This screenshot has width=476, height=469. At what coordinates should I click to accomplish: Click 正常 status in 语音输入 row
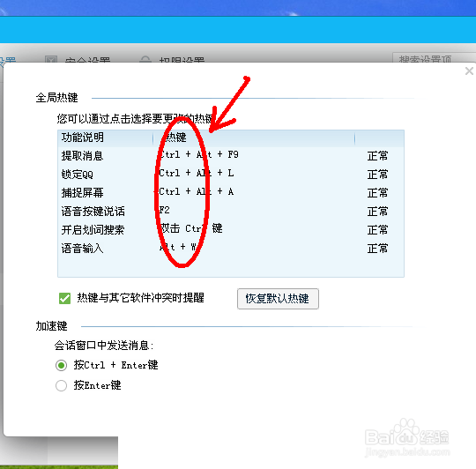[377, 249]
